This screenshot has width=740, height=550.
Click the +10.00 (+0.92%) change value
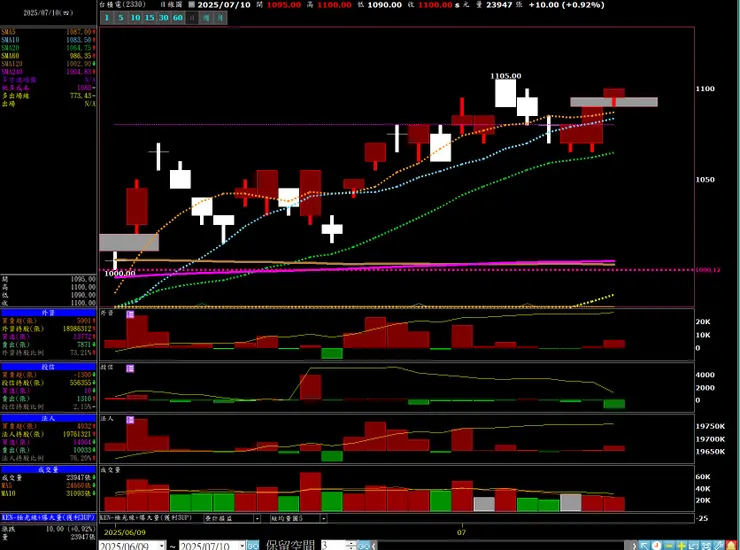coord(566,5)
